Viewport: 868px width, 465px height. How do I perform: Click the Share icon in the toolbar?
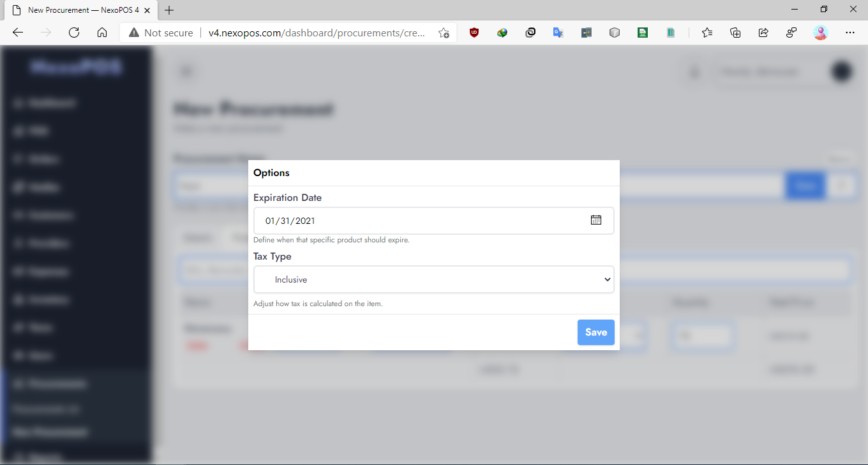tap(763, 33)
